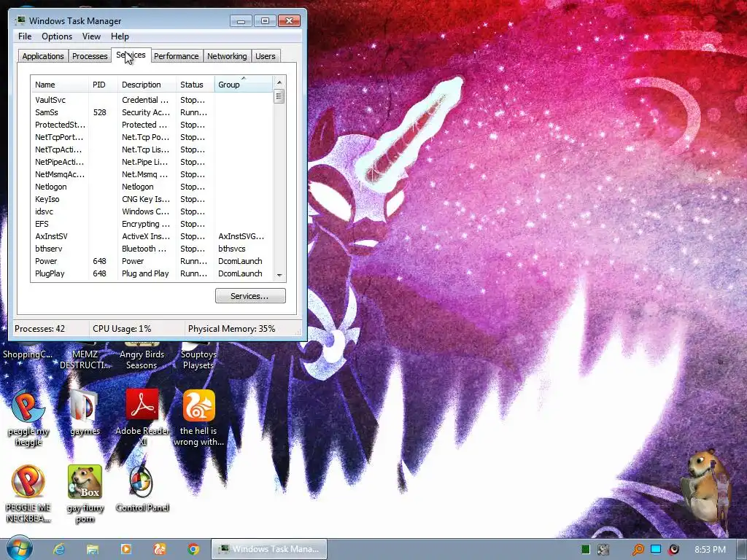Image resolution: width=747 pixels, height=560 pixels.
Task: Click the services list scroll-up arrow
Action: [x=279, y=82]
